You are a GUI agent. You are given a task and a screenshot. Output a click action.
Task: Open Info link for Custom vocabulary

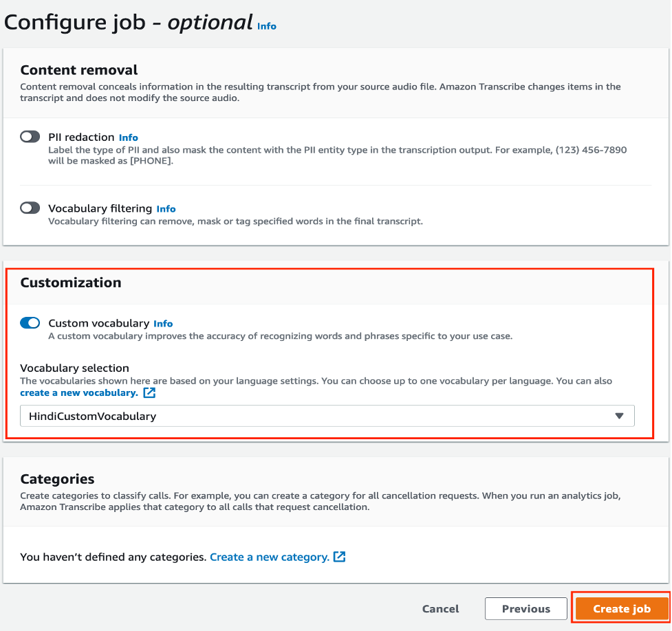tap(163, 324)
